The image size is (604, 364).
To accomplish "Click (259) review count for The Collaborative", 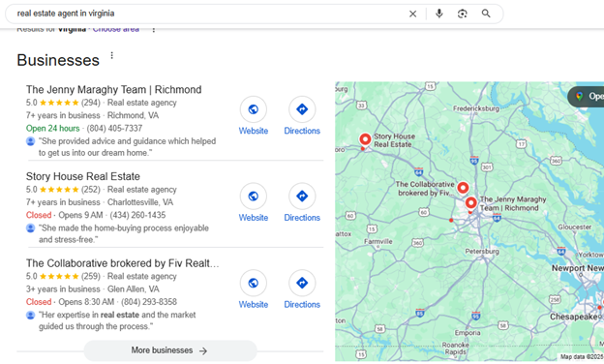I will (x=91, y=277).
